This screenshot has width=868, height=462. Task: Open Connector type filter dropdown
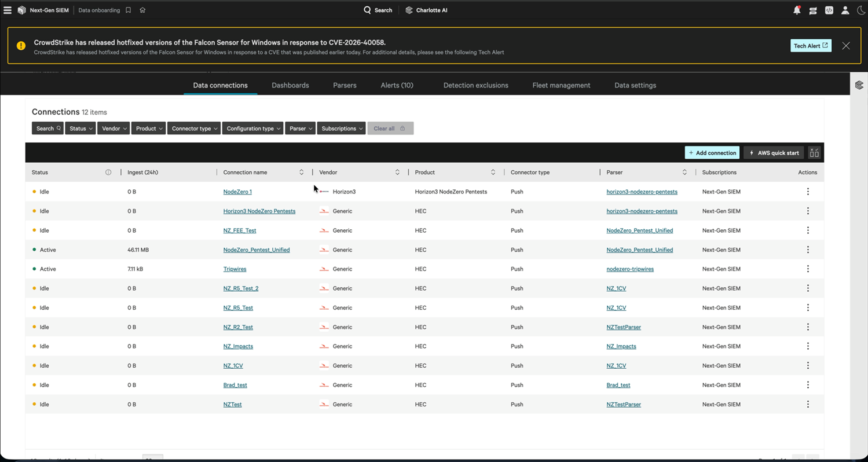194,129
